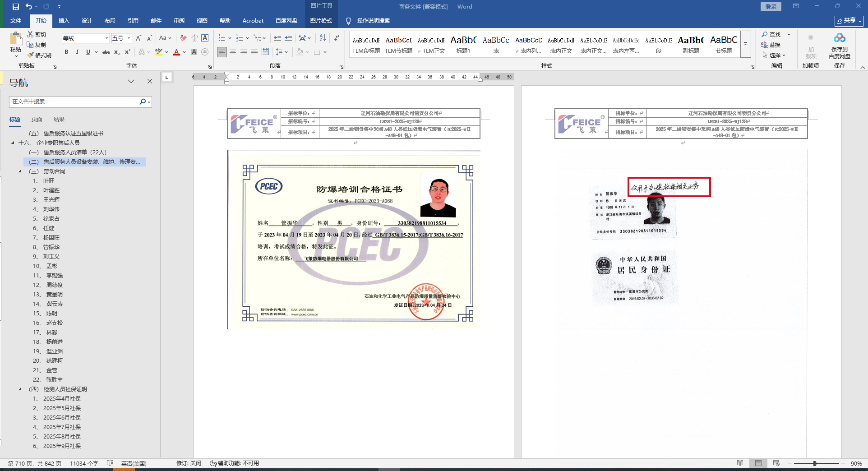This screenshot has width=868, height=471.
Task: Open the font color dropdown arrow
Action: coord(184,52)
